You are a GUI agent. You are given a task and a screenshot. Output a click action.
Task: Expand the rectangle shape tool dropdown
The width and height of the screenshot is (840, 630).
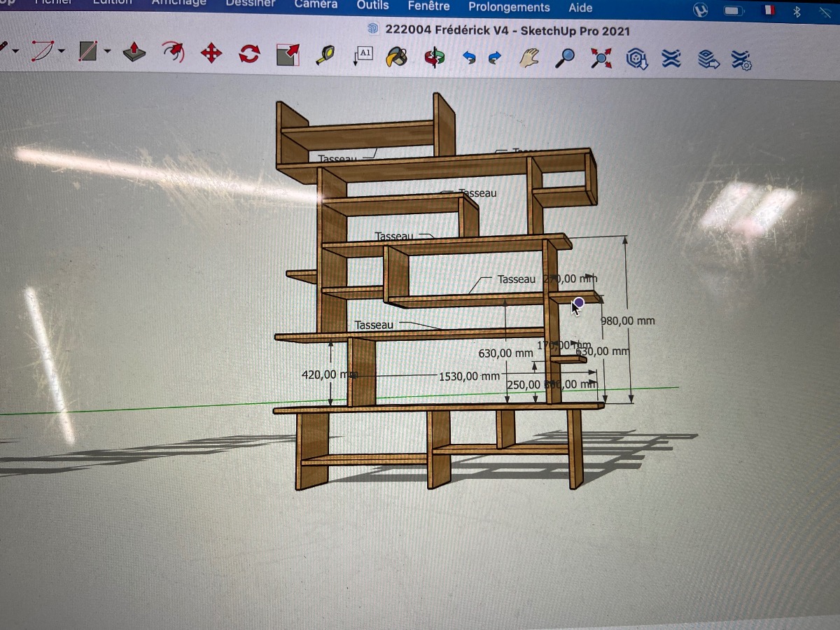[x=107, y=51]
